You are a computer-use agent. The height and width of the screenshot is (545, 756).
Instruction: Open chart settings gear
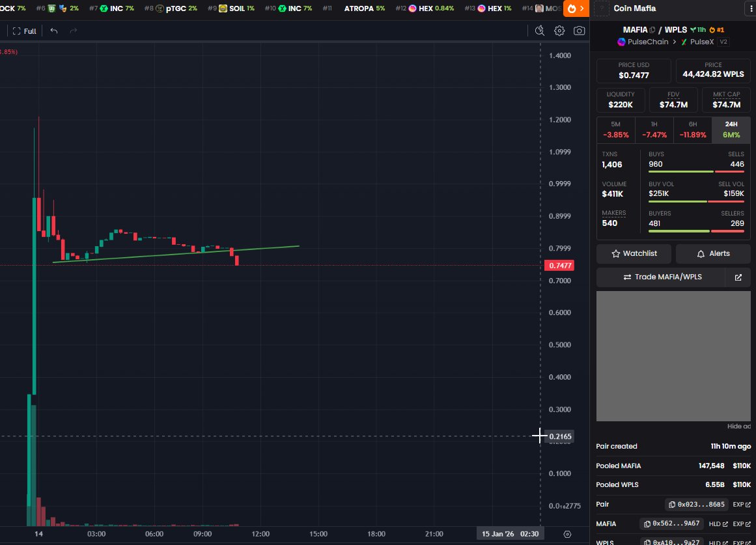[x=559, y=31]
